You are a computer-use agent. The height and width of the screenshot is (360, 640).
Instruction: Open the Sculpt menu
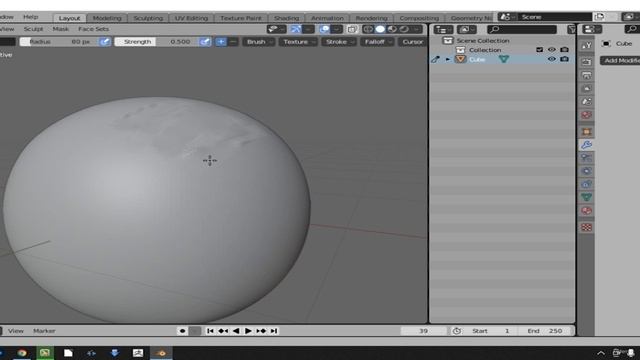pyautogui.click(x=33, y=29)
